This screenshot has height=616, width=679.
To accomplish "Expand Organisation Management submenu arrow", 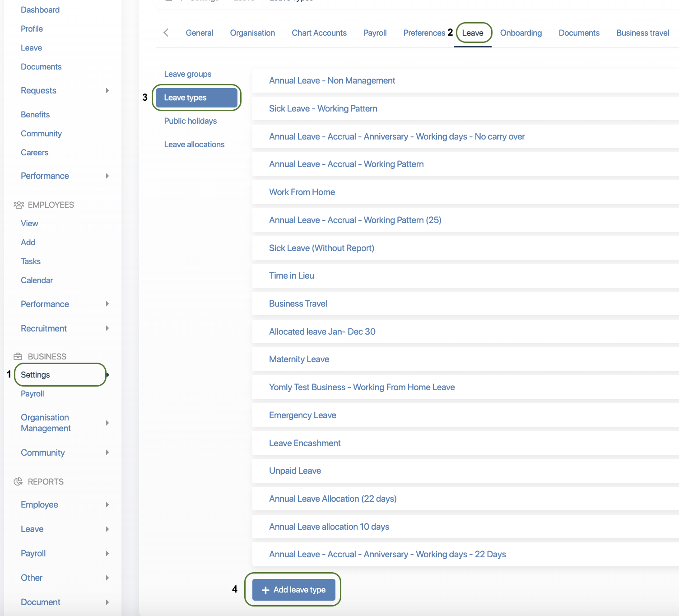I will tap(107, 423).
